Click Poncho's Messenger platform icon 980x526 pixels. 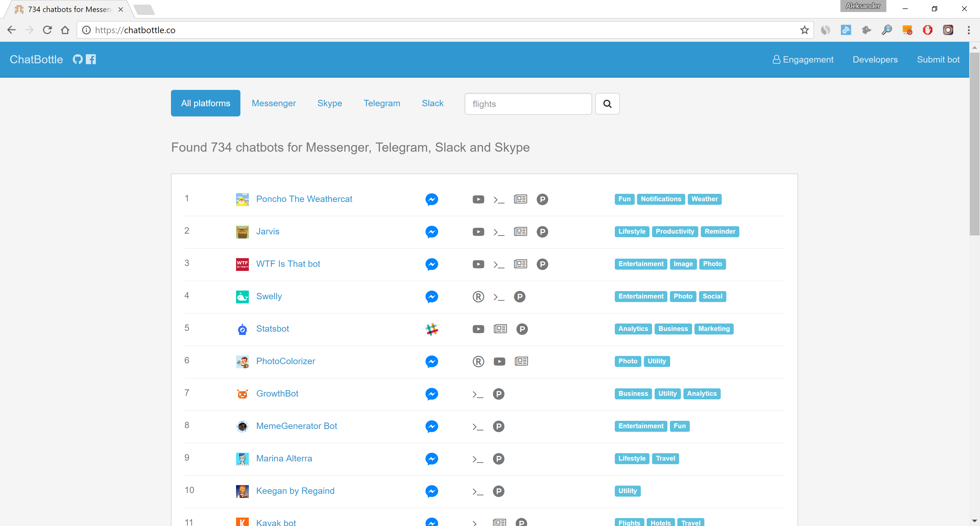point(431,199)
